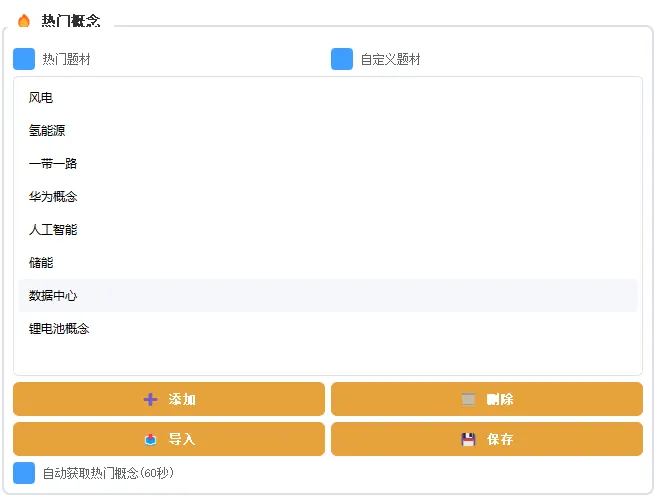The width and height of the screenshot is (655, 496).
Task: Choose 一带一路 from the list
Action: coord(53,164)
